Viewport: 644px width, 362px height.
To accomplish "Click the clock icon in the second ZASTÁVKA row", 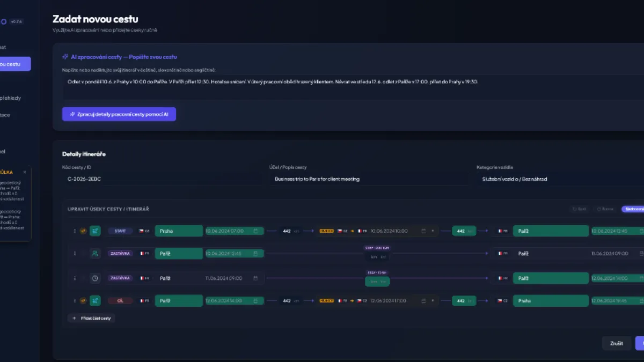I will point(95,278).
